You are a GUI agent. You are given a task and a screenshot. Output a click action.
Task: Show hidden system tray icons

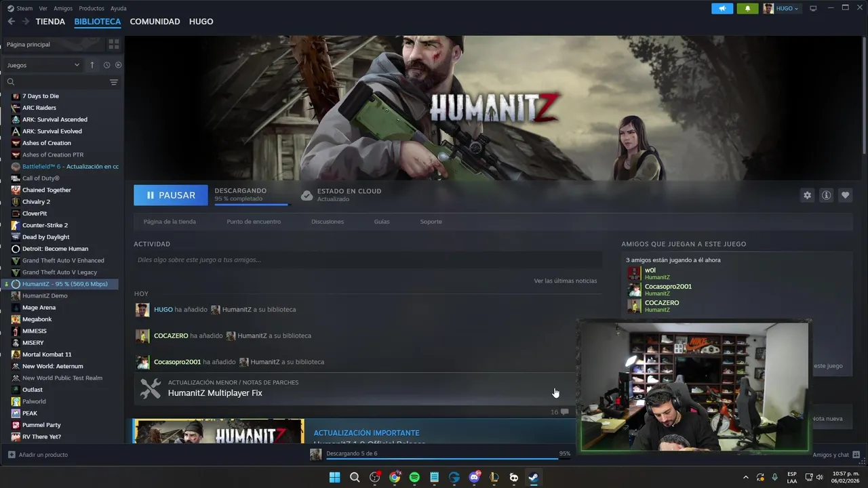point(746,477)
